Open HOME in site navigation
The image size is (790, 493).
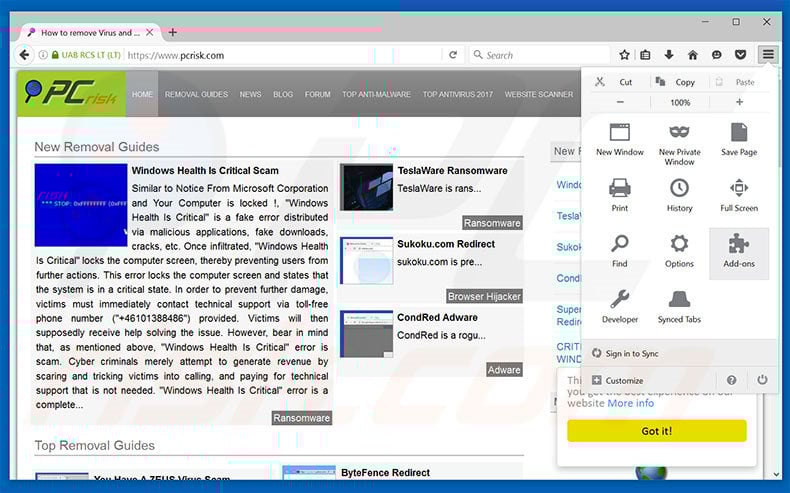pos(142,94)
